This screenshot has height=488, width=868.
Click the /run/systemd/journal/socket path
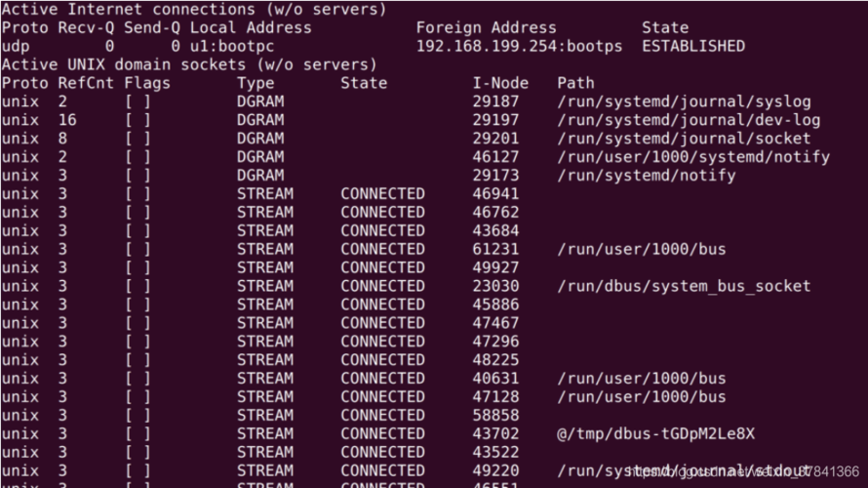684,139
